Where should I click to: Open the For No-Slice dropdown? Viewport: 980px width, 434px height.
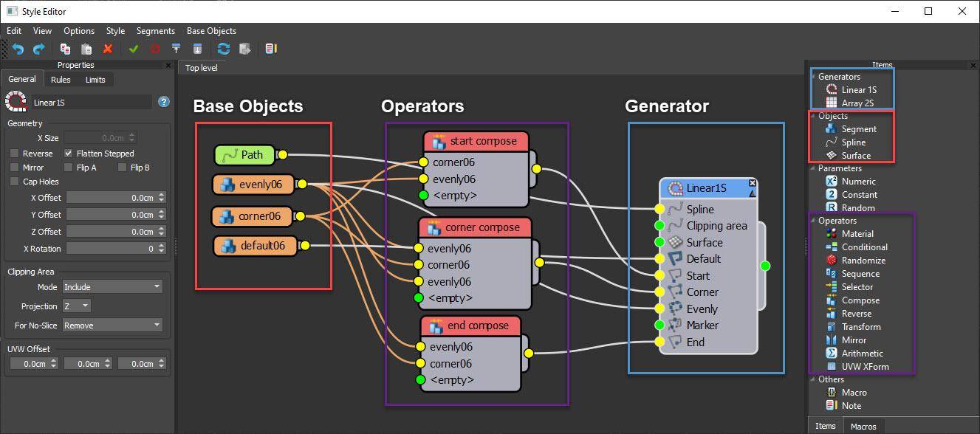[112, 325]
